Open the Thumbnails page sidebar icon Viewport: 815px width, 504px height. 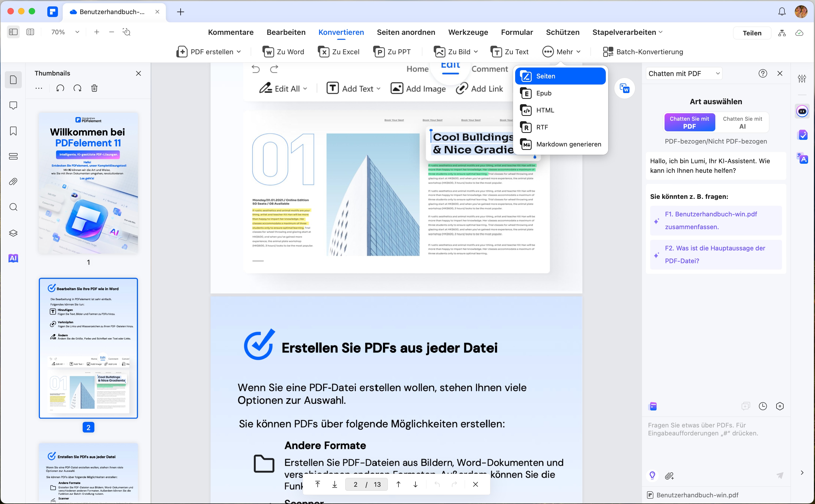tap(13, 80)
